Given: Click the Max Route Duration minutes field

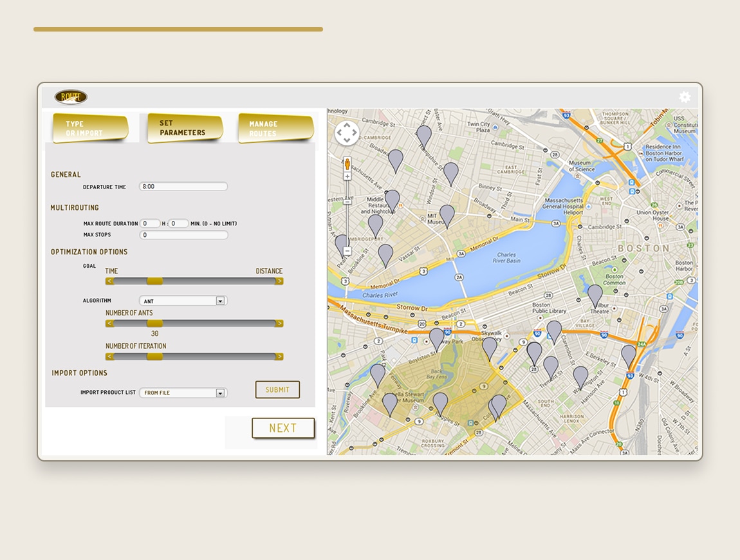Looking at the screenshot, I should pyautogui.click(x=178, y=223).
